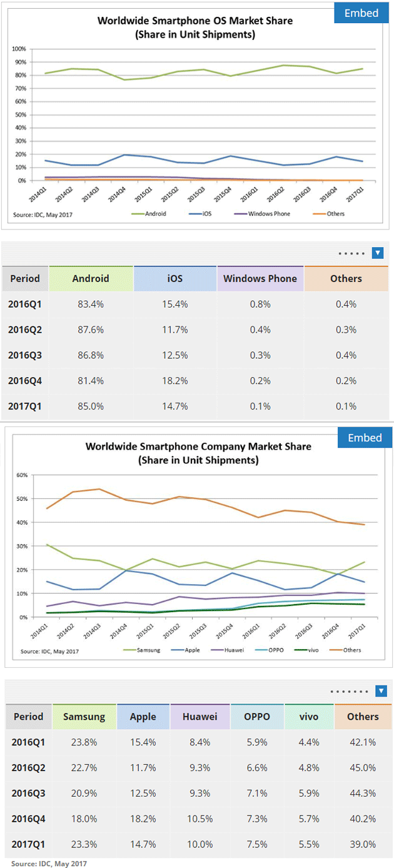Open blue dropdown arrow above OS table
Image resolution: width=394 pixels, height=868 pixels.
click(377, 253)
